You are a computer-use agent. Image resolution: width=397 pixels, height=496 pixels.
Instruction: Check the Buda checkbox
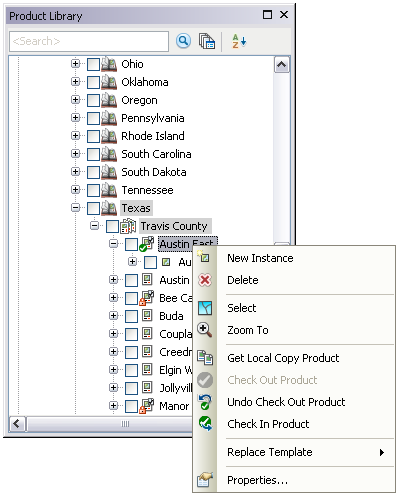[x=131, y=316]
